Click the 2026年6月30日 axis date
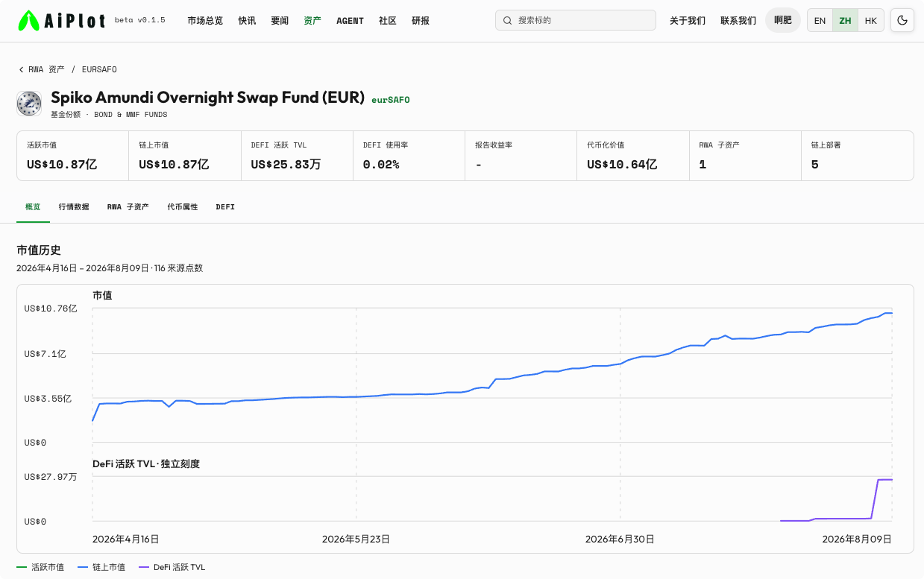 point(620,539)
